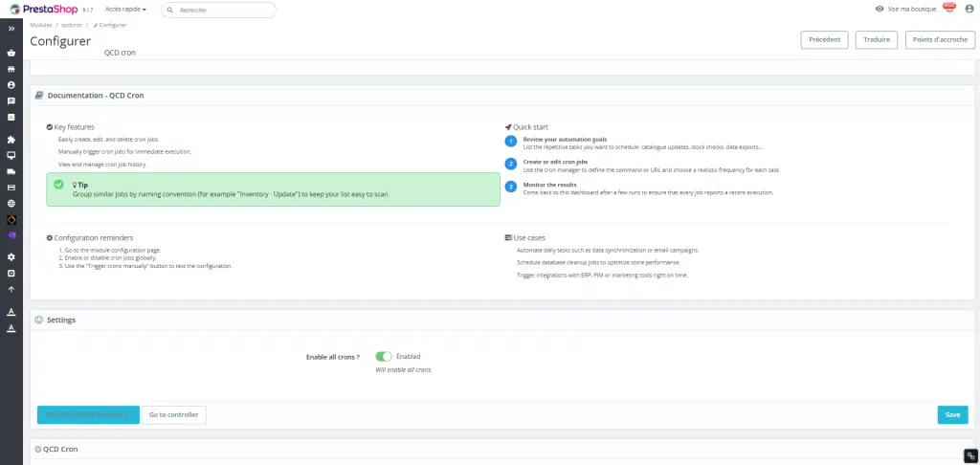This screenshot has height=465, width=980.
Task: Click the QCD Cron panel heading at bottom
Action: [60, 450]
